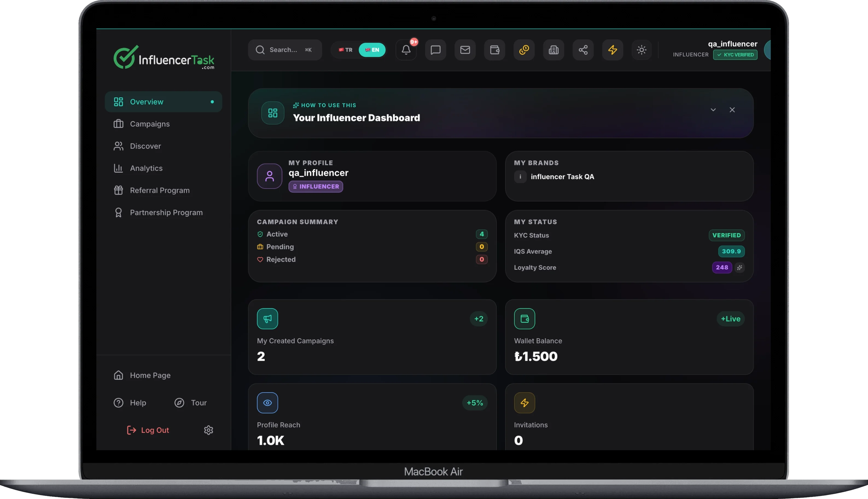Dismiss the How To Use This banner
The image size is (868, 499).
click(732, 110)
